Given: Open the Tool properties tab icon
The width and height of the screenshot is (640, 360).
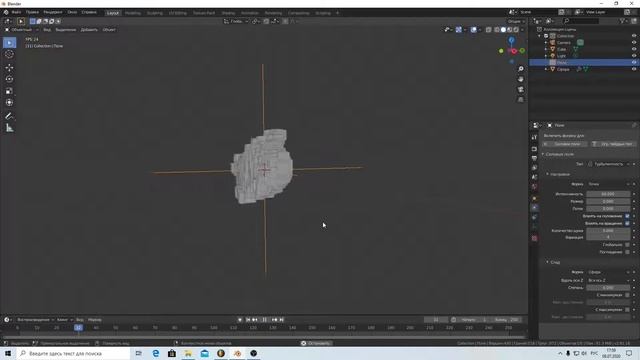Looking at the screenshot, I should tap(534, 138).
